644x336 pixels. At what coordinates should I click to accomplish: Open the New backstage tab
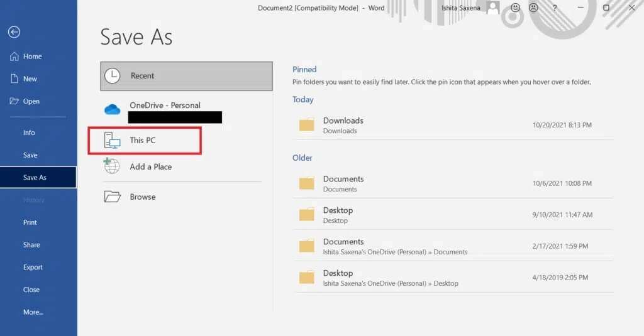coord(38,79)
